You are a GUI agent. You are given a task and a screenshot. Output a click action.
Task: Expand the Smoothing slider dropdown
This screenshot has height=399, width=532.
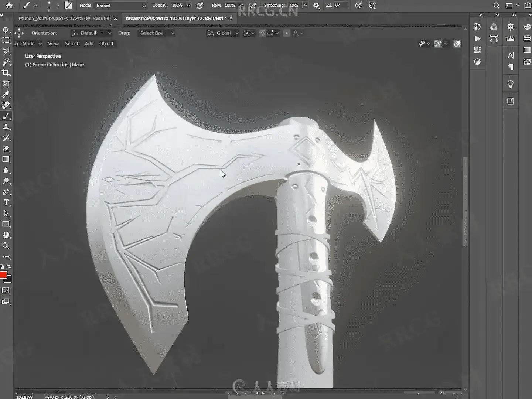pos(306,6)
